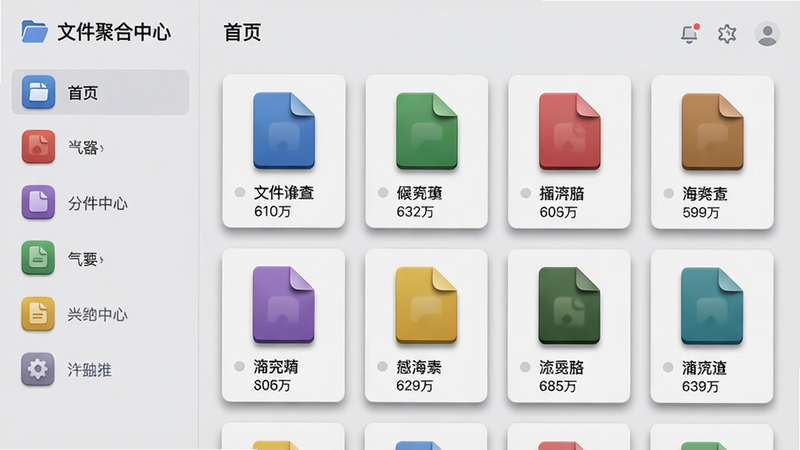
Task: Toggle the status dot on the 610万 card
Action: click(240, 192)
